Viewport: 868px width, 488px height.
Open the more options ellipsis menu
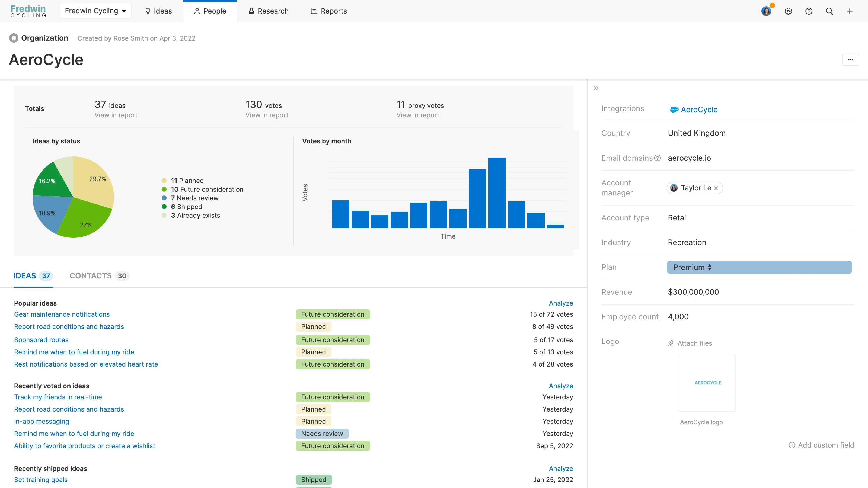tap(850, 60)
